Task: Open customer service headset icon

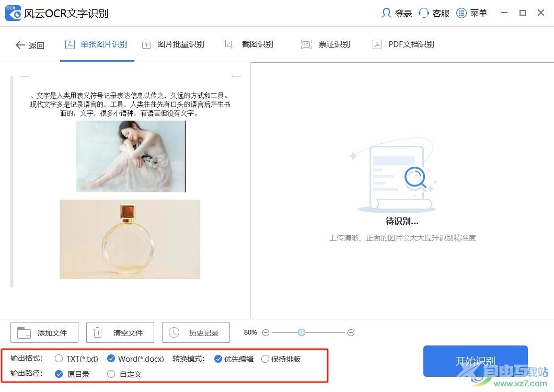Action: click(423, 13)
